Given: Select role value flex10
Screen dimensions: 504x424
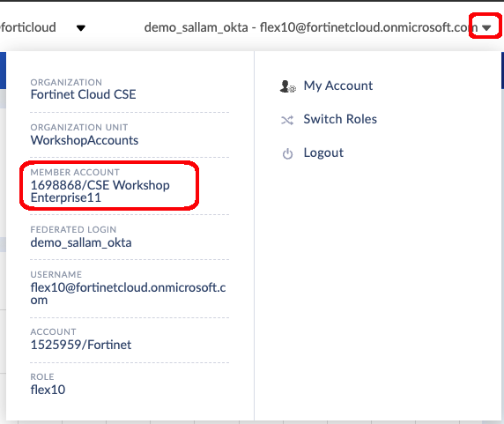Looking at the screenshot, I should [x=48, y=390].
